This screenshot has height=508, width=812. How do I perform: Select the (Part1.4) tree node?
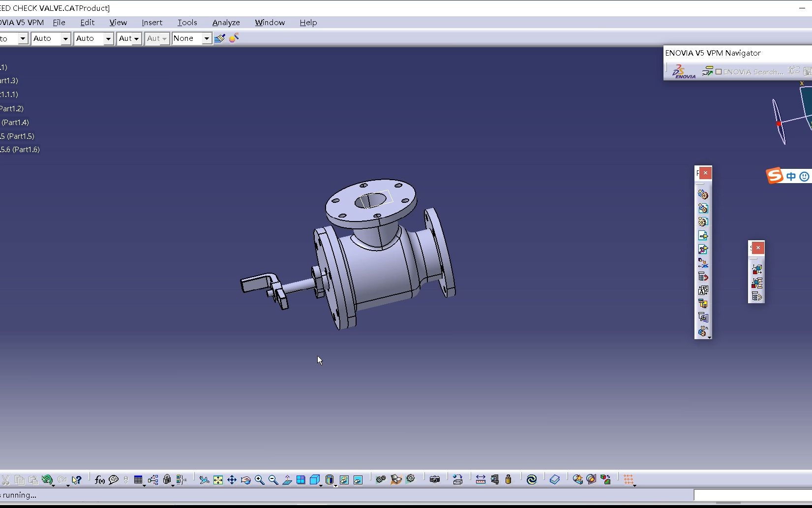[15, 123]
